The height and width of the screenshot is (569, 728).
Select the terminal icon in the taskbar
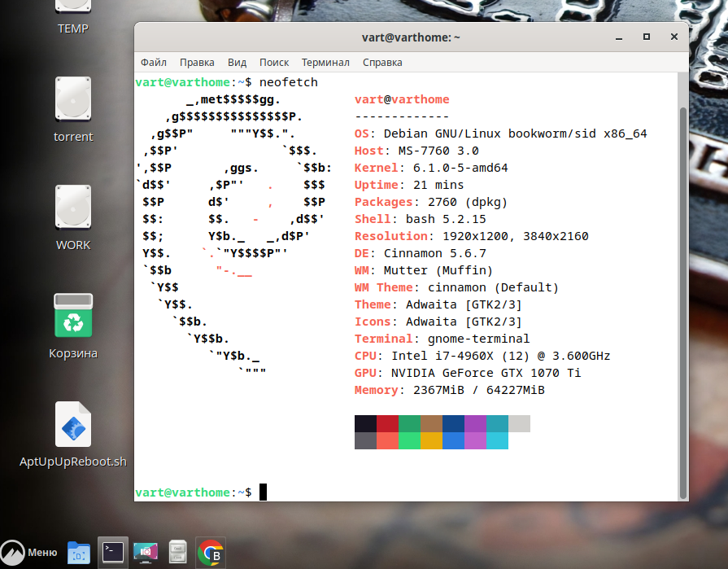[x=113, y=552]
